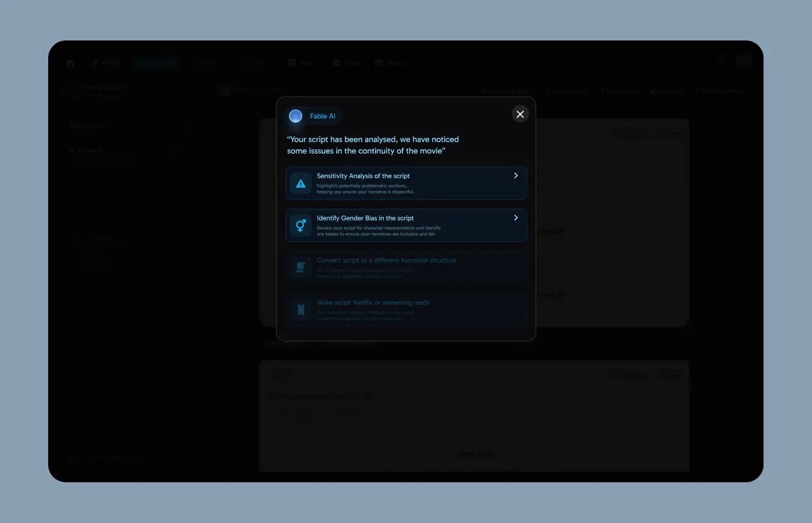Click the gender symbol icon
This screenshot has width=812, height=523.
(x=301, y=225)
